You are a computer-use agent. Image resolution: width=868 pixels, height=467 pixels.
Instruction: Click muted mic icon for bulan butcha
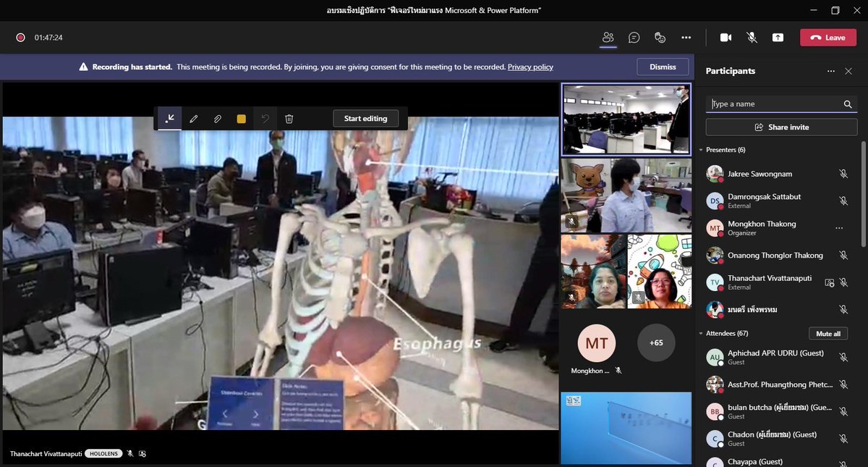tap(843, 412)
